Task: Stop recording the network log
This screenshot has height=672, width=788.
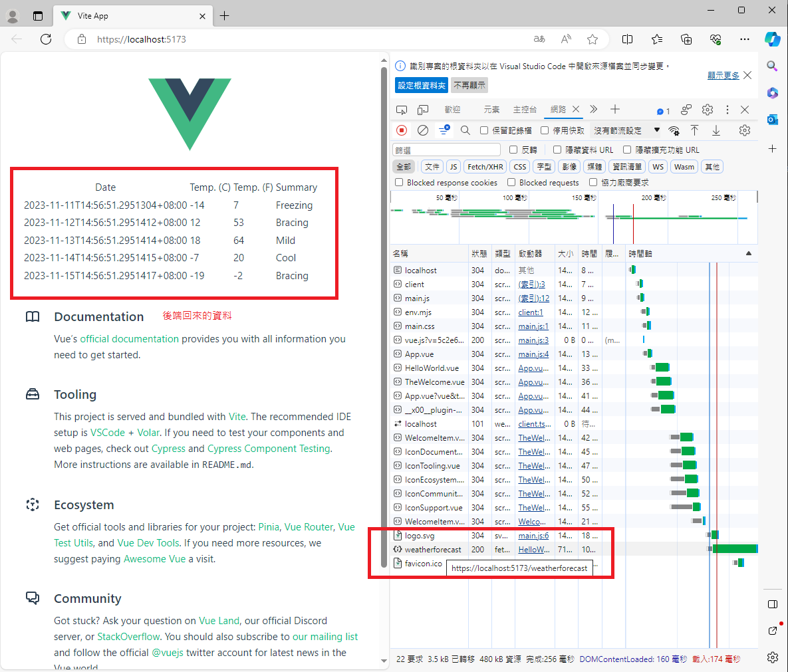Action: click(x=402, y=130)
